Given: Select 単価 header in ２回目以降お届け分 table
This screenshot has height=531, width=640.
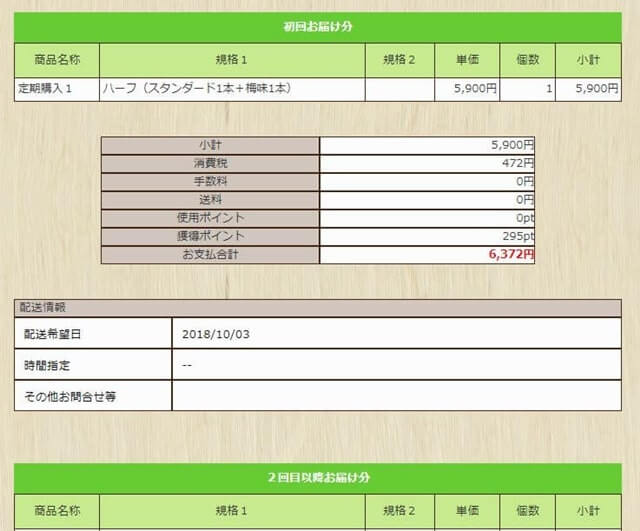Looking at the screenshot, I should [x=467, y=511].
